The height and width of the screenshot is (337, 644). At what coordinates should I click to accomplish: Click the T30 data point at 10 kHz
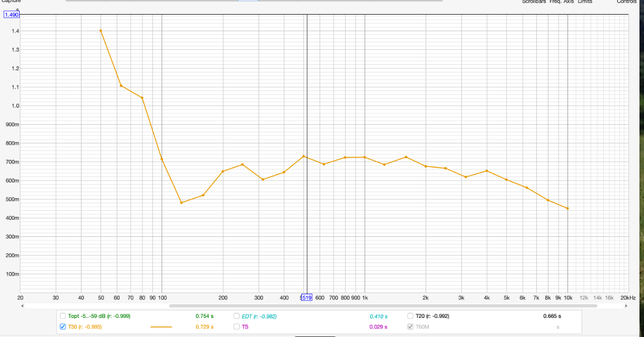click(568, 208)
